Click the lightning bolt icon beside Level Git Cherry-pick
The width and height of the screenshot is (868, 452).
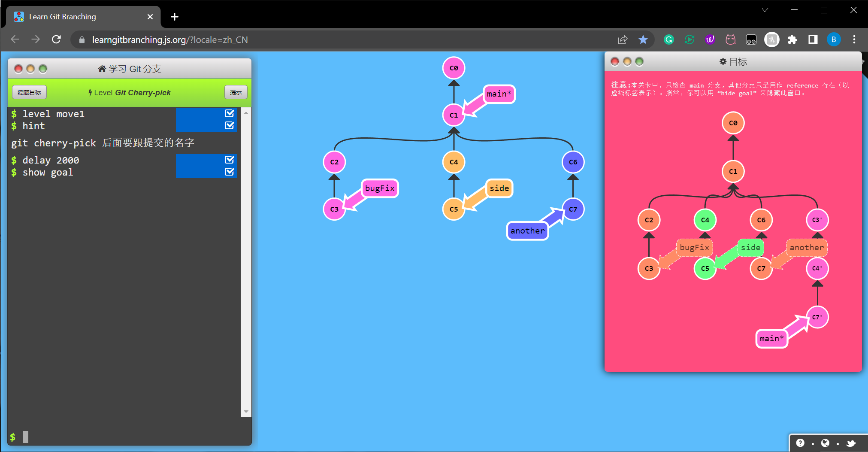90,92
